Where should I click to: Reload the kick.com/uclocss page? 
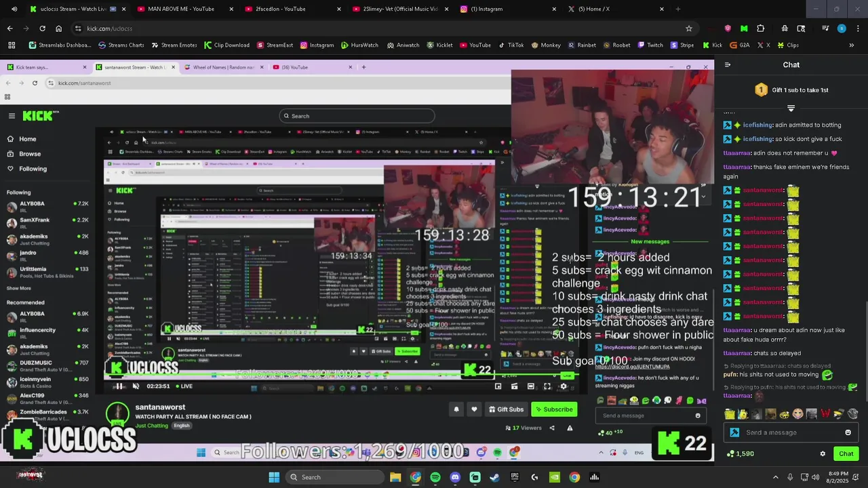(42, 28)
